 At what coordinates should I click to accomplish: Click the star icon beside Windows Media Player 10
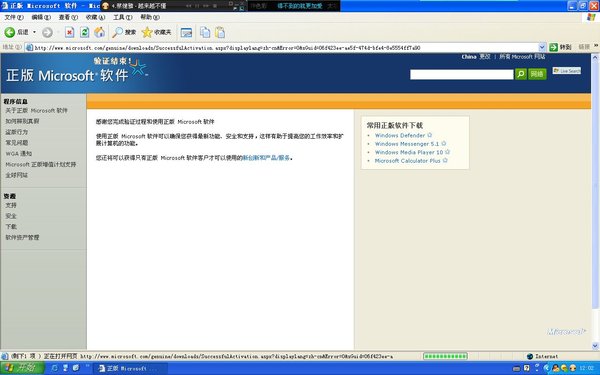point(447,152)
